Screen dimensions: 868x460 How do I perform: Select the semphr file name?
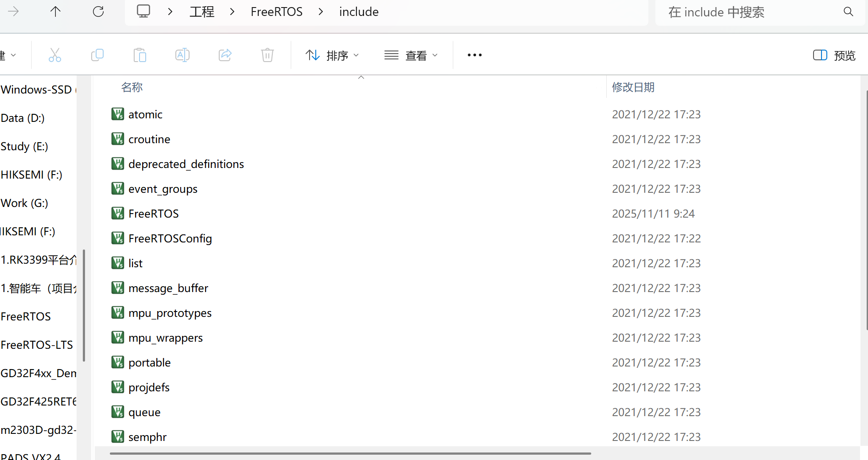[147, 437]
